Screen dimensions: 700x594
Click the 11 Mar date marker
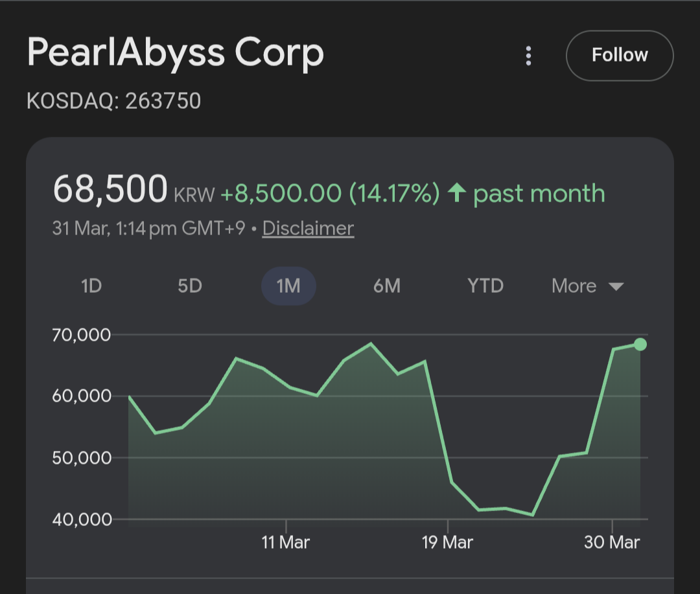click(286, 542)
